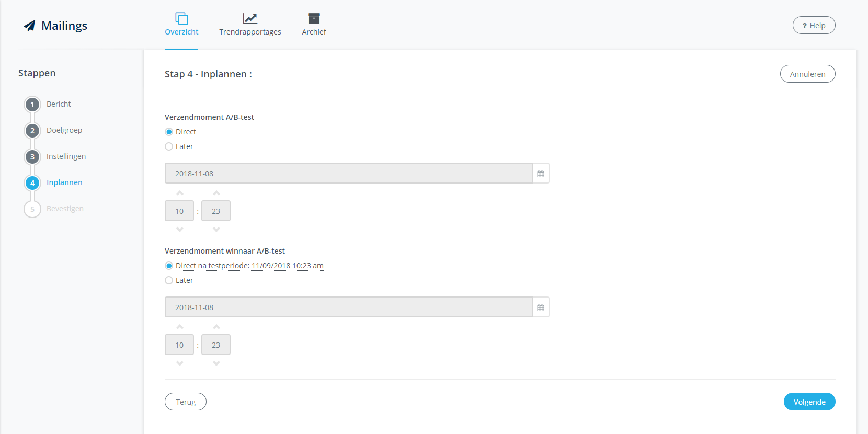868x434 pixels.
Task: Click the A/B-test hour field
Action: (179, 211)
